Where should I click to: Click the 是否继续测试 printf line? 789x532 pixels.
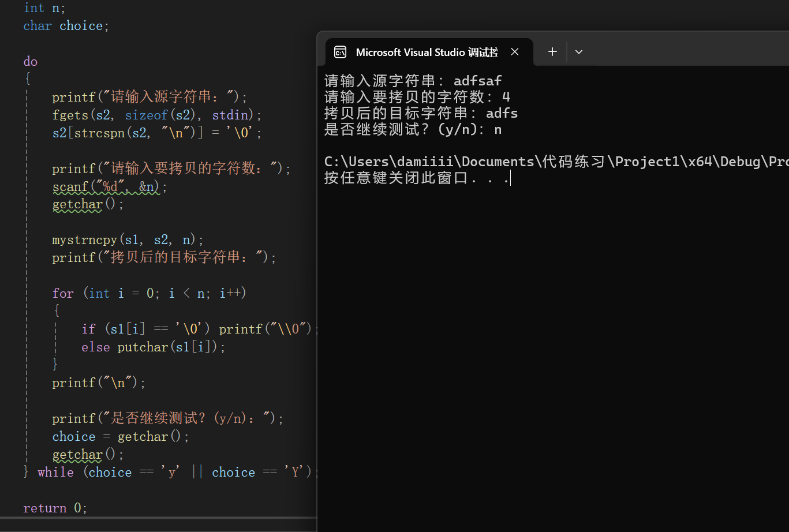(167, 417)
